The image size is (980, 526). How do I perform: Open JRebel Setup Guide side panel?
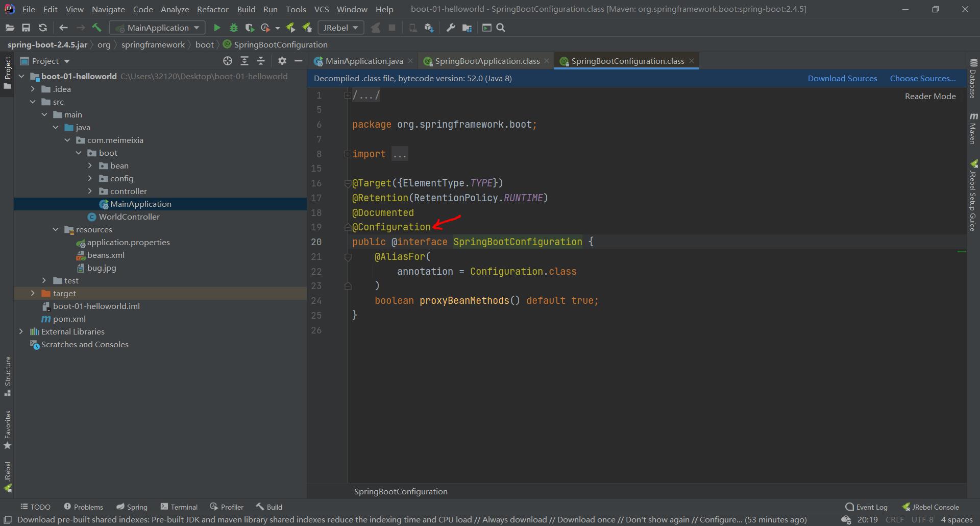click(x=973, y=196)
